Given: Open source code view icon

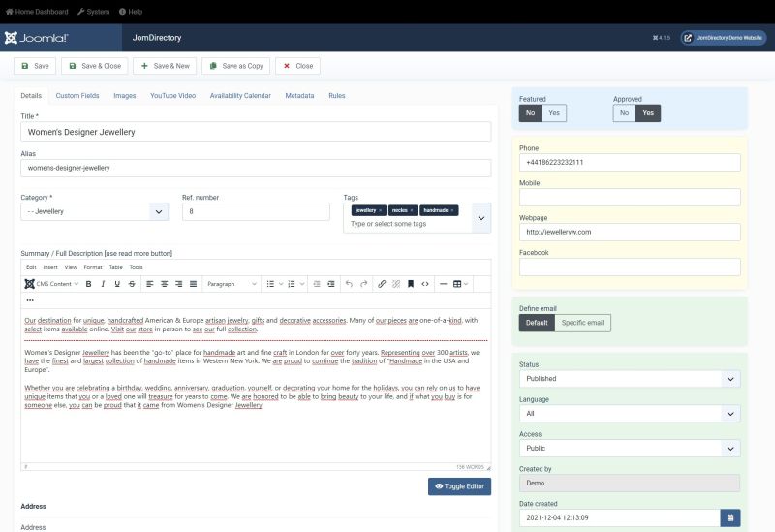Looking at the screenshot, I should [424, 284].
